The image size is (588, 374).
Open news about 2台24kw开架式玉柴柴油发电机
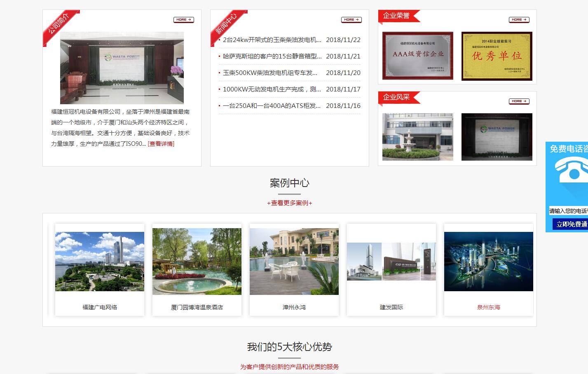click(272, 40)
